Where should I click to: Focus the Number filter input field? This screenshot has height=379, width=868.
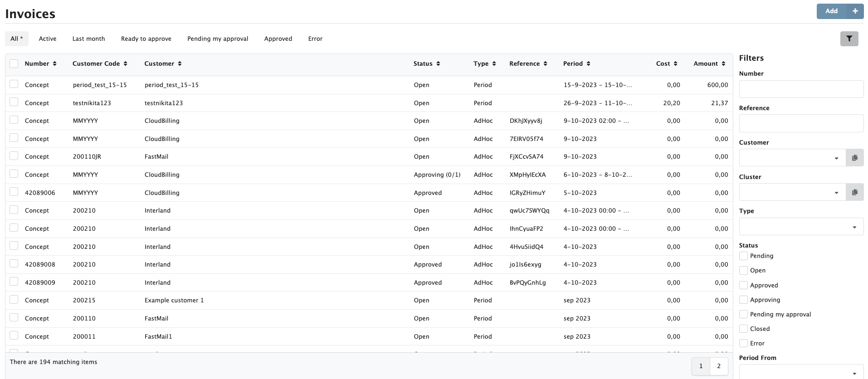pyautogui.click(x=801, y=89)
